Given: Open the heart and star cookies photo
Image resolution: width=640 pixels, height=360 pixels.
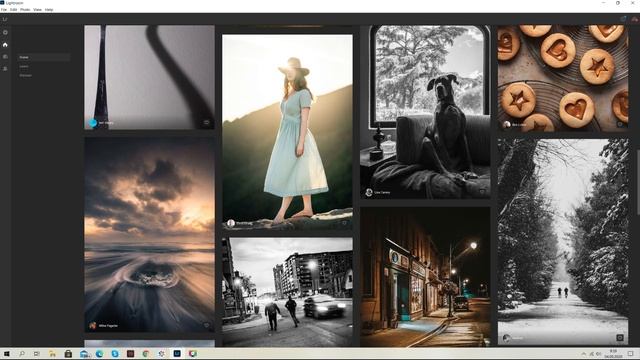Looking at the screenshot, I should 563,78.
